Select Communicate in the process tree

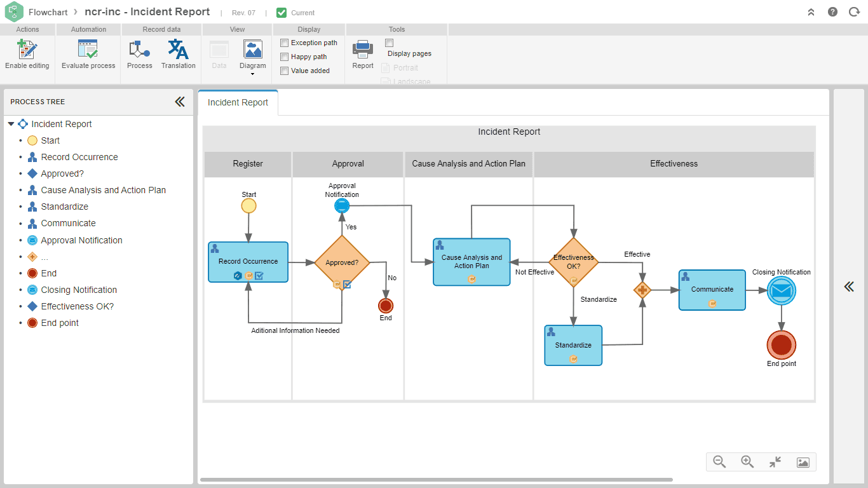click(68, 223)
